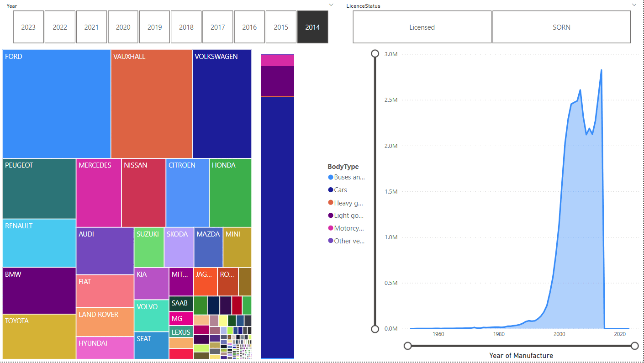644x363 pixels.
Task: Click the top handle of vertical zoom slider
Action: [x=375, y=54]
